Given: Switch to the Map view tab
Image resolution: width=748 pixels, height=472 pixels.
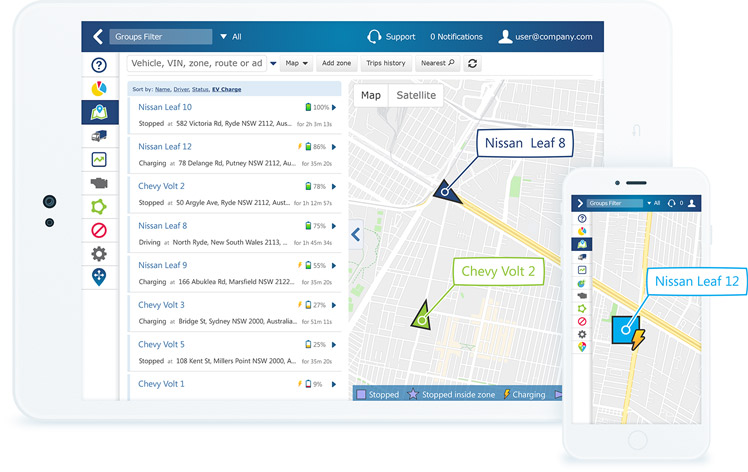Looking at the screenshot, I should 371,95.
